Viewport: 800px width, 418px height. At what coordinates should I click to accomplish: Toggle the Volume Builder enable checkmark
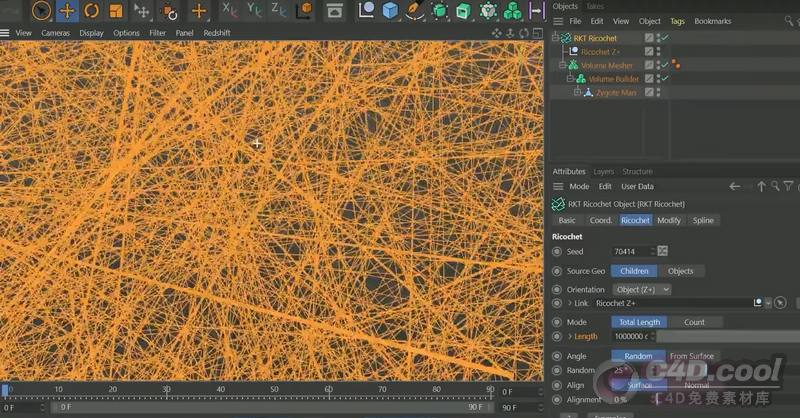point(665,79)
